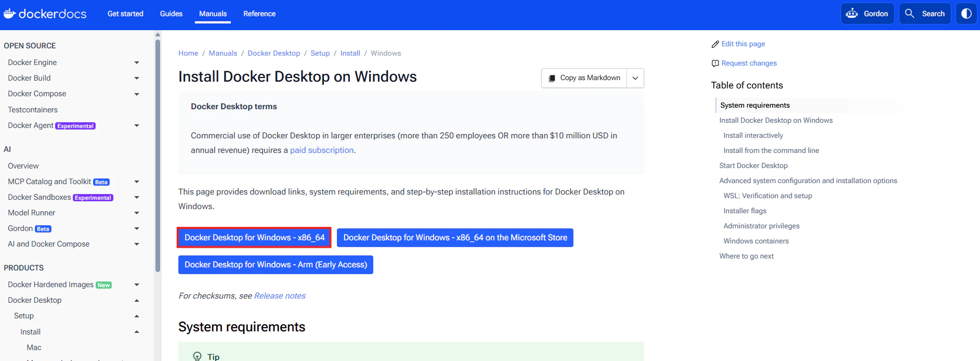Click the Edit this page link text
The width and height of the screenshot is (980, 361).
click(x=743, y=44)
